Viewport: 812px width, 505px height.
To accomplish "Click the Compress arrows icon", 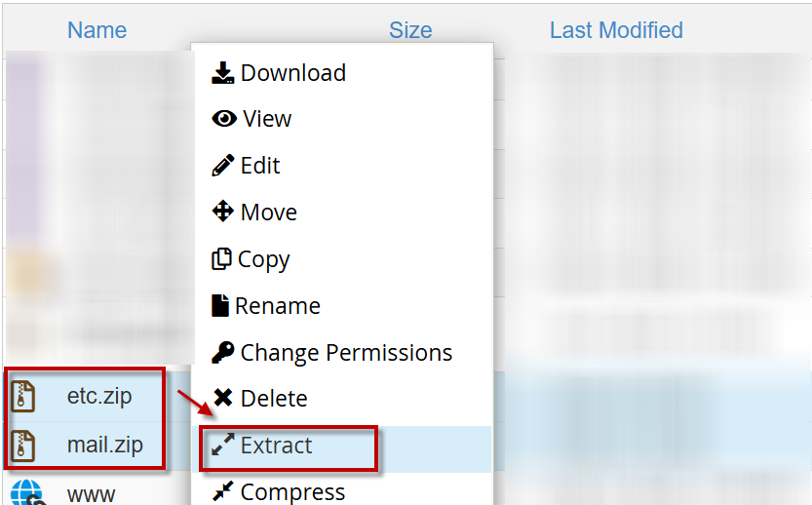I will pos(223,491).
